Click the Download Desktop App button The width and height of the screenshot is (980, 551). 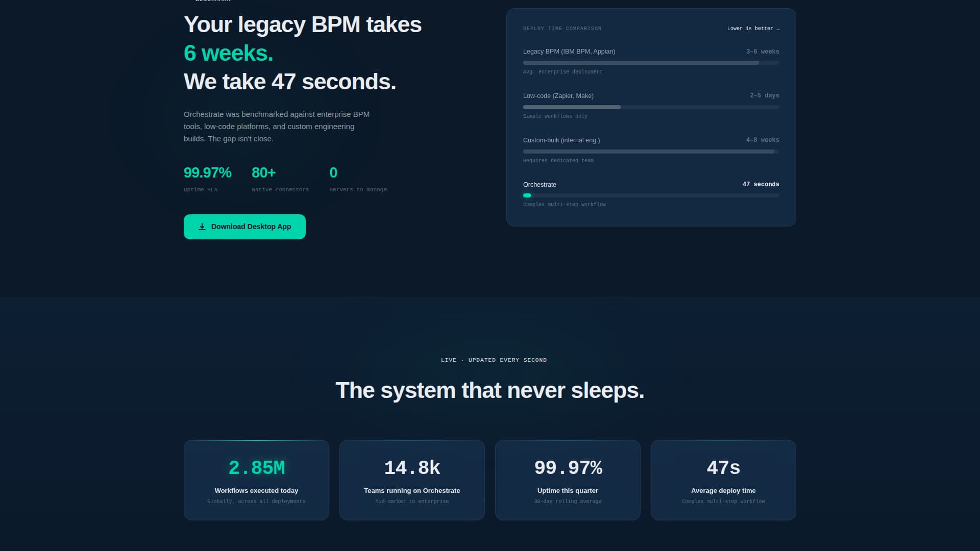point(244,227)
